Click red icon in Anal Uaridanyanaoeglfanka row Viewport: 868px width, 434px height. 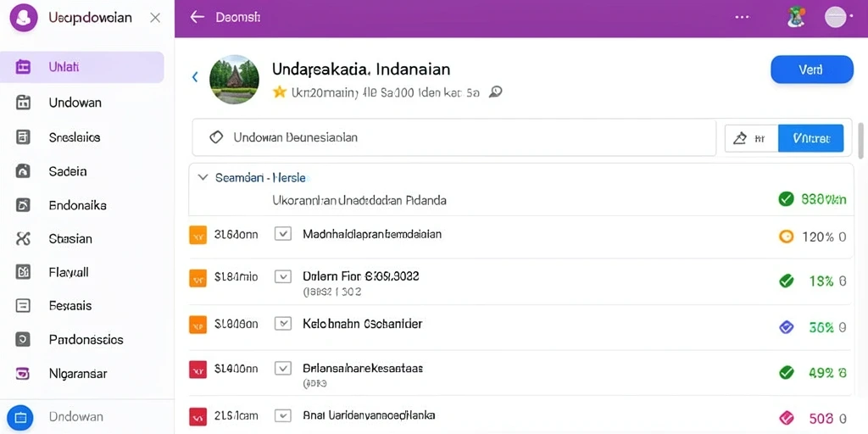point(198,415)
